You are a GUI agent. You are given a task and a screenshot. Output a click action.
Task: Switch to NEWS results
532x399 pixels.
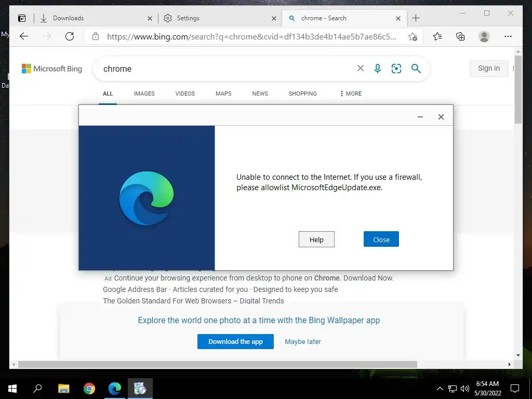pyautogui.click(x=260, y=94)
